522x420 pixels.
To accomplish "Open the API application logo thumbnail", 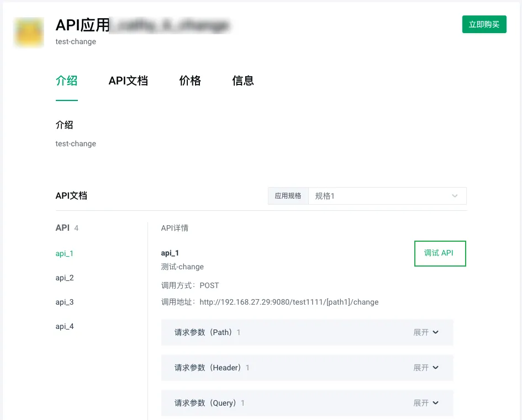I will (x=29, y=32).
